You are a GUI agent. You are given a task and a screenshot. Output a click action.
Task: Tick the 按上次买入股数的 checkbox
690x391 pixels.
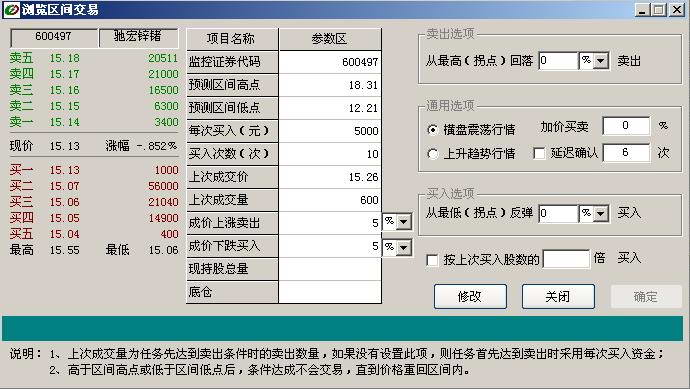coord(432,260)
